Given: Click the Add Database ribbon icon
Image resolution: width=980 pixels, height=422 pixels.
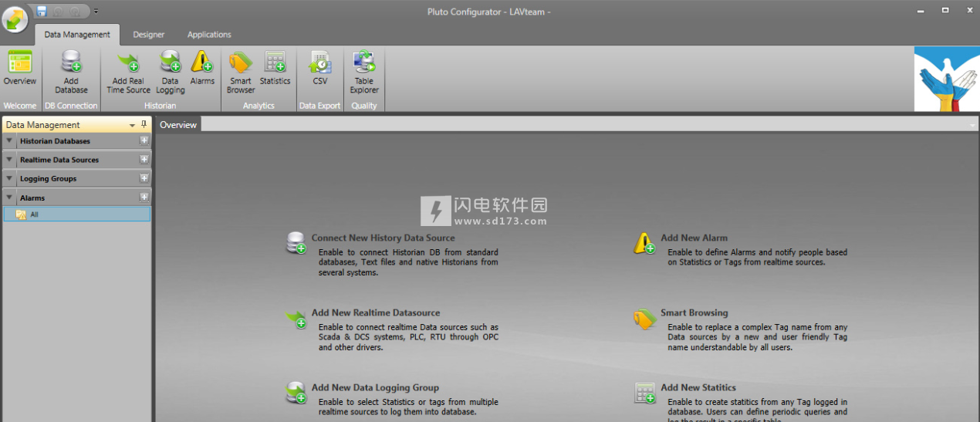Looking at the screenshot, I should (71, 73).
